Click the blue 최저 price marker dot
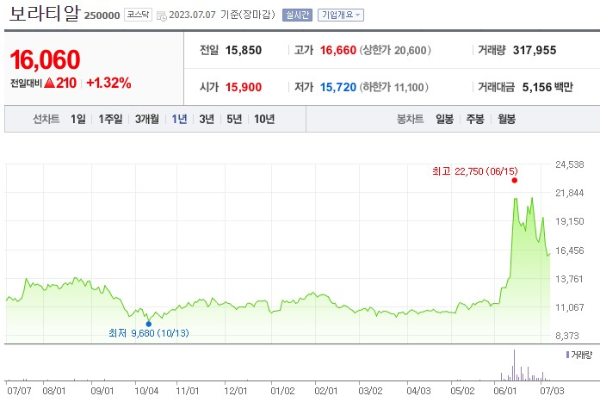The image size is (600, 412). click(x=148, y=324)
